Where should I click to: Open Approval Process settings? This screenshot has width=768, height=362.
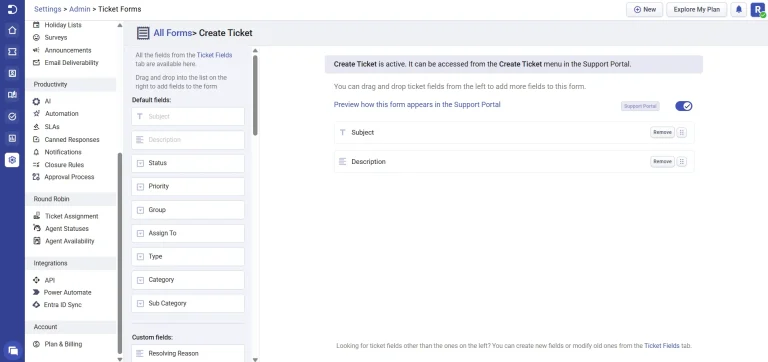[69, 177]
